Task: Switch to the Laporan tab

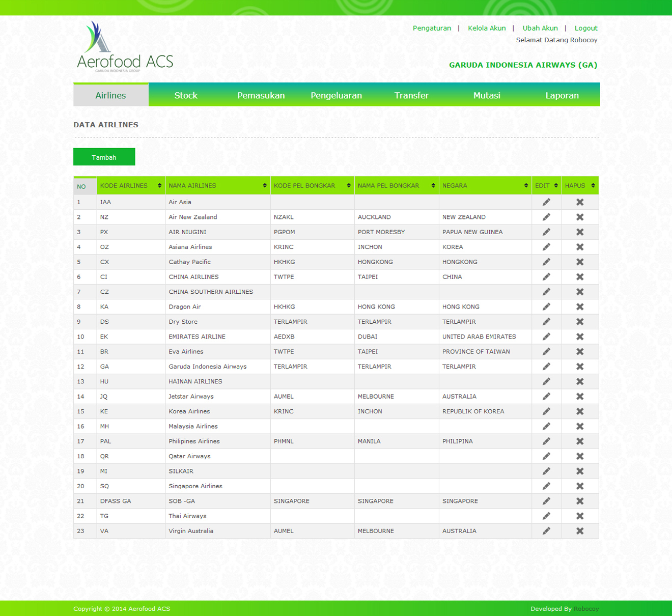Action: point(562,95)
